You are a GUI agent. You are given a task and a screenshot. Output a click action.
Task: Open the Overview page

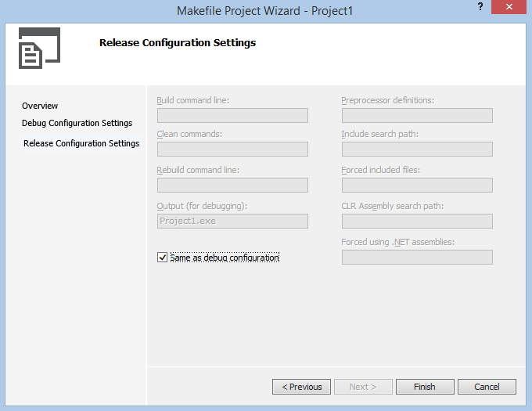(x=40, y=106)
